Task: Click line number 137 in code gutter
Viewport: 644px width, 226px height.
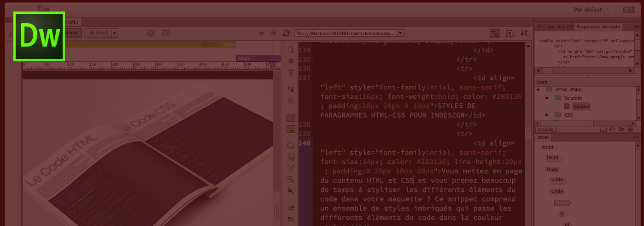Action: pos(304,78)
